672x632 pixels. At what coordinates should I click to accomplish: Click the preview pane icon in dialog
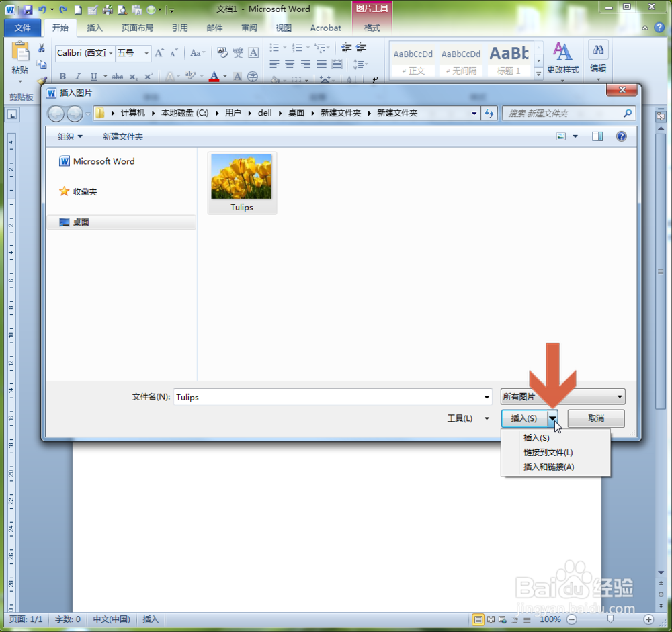tap(597, 136)
